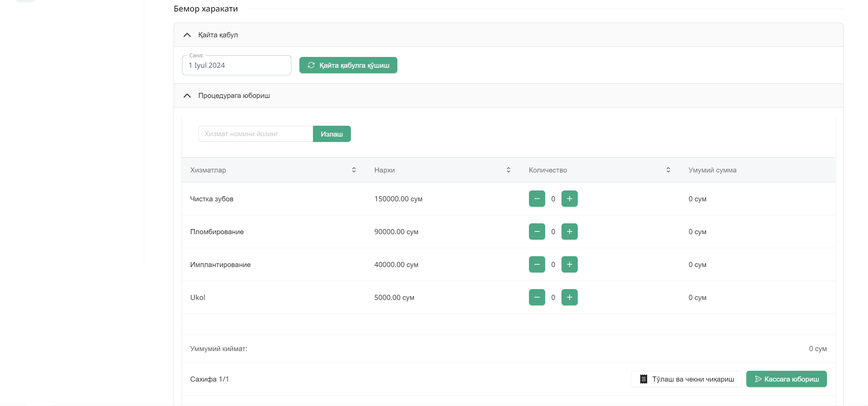
Task: Click Тўлаш ва чекни чиқариш button
Action: point(687,379)
